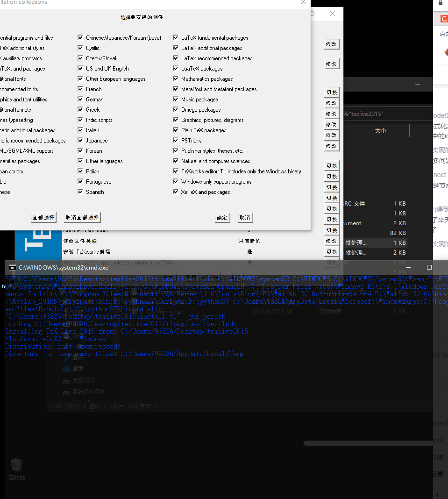The image size is (448, 499).
Task: Toggle XeTeX and packages checkbox
Action: 176,192
